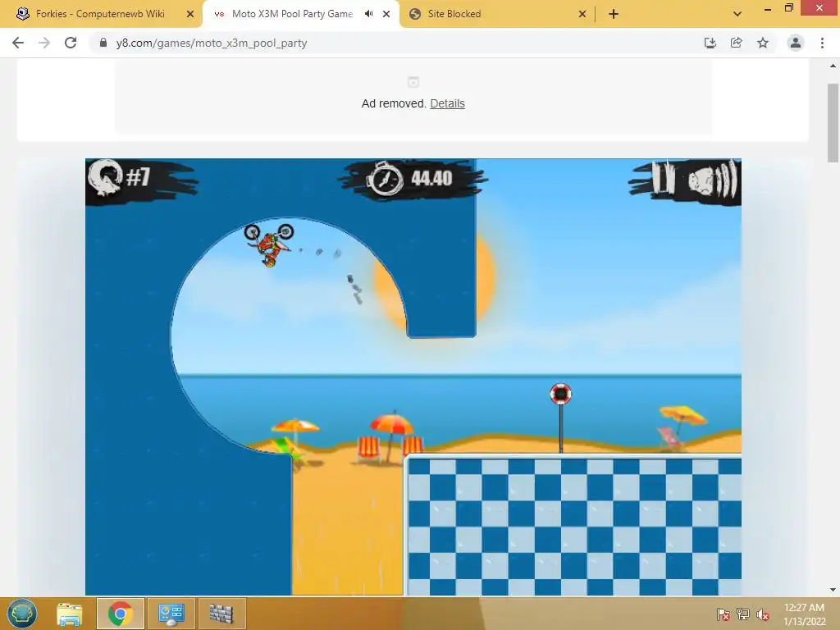Mute audio on Moto X3M tab

point(368,14)
